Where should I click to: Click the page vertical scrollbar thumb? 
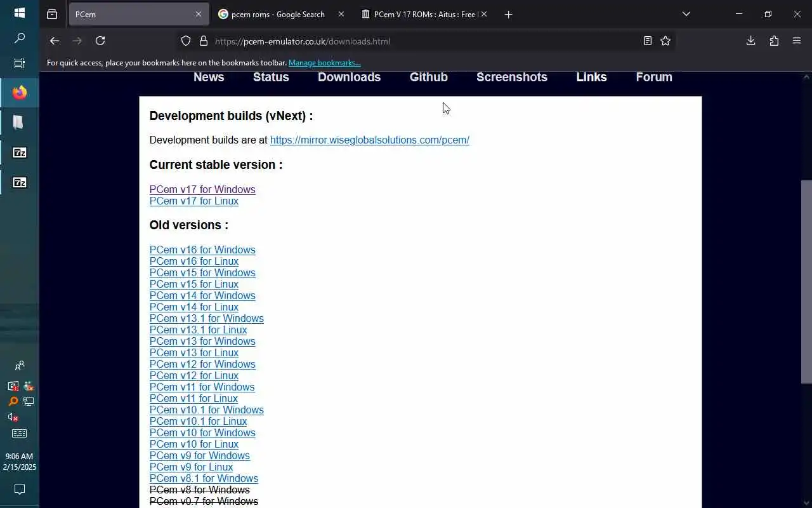coord(806,282)
